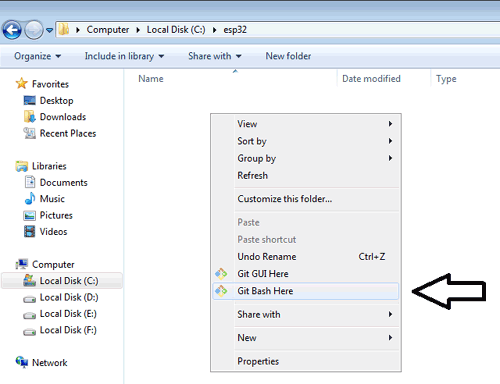500x384 pixels.
Task: Choose Properties from the context menu
Action: (x=306, y=361)
